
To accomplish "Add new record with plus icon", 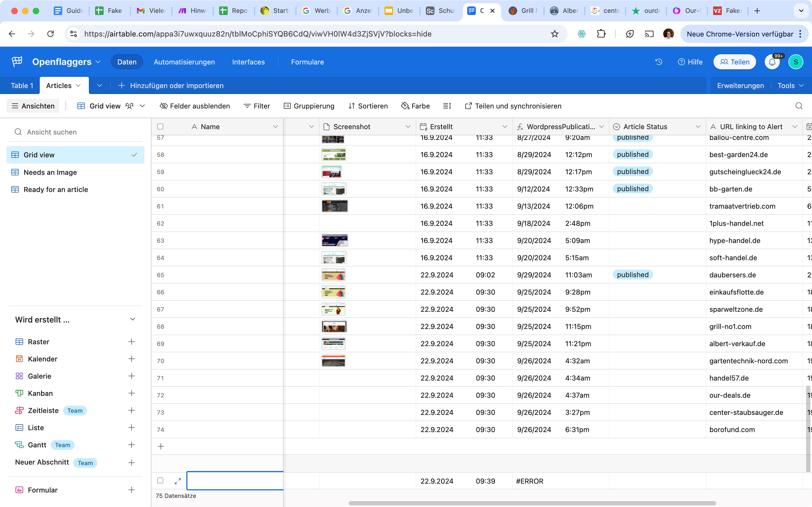I will coord(161,446).
